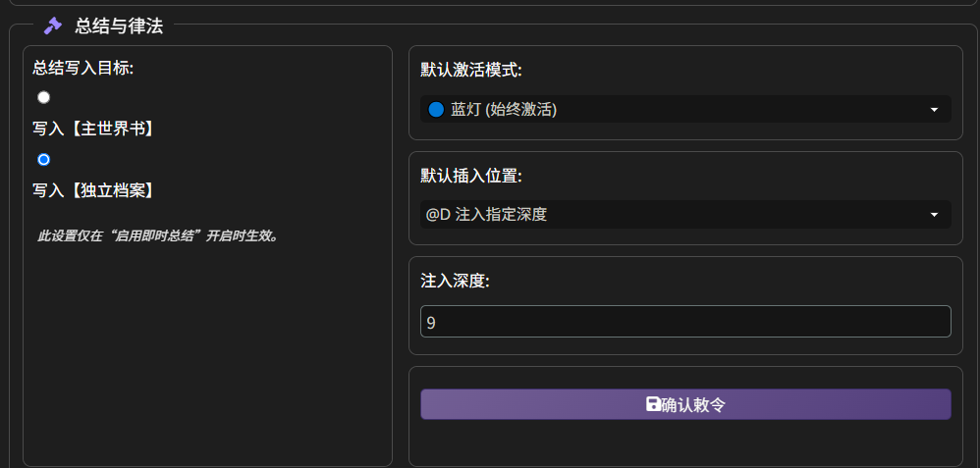Click the @D prefix text in the position dropdown
980x468 pixels.
(438, 215)
